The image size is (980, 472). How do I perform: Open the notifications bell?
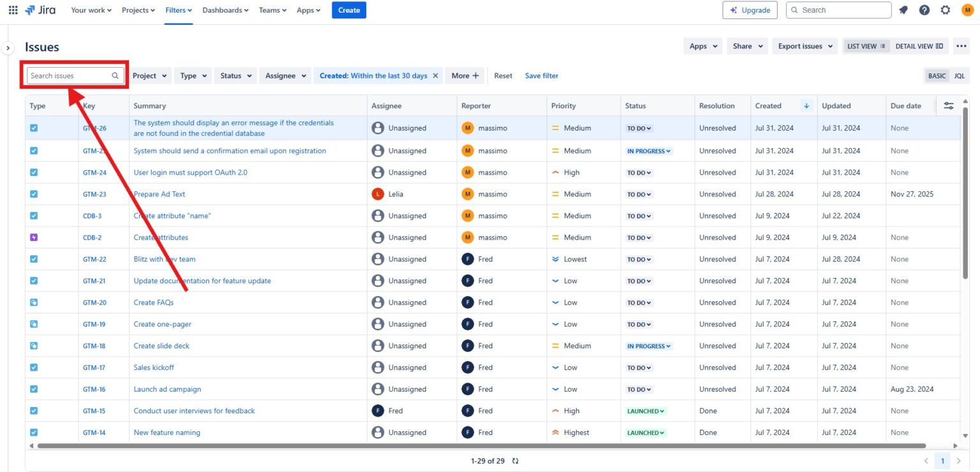click(x=902, y=10)
